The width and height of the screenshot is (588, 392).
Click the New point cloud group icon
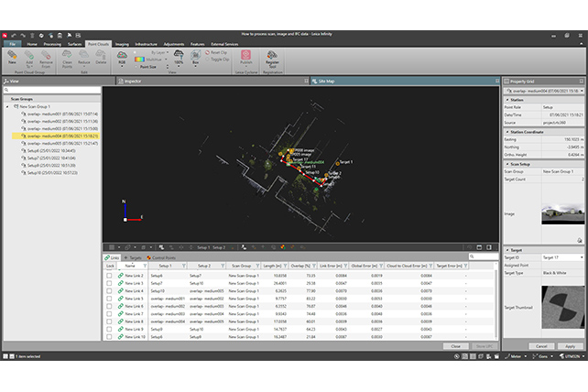[13, 57]
